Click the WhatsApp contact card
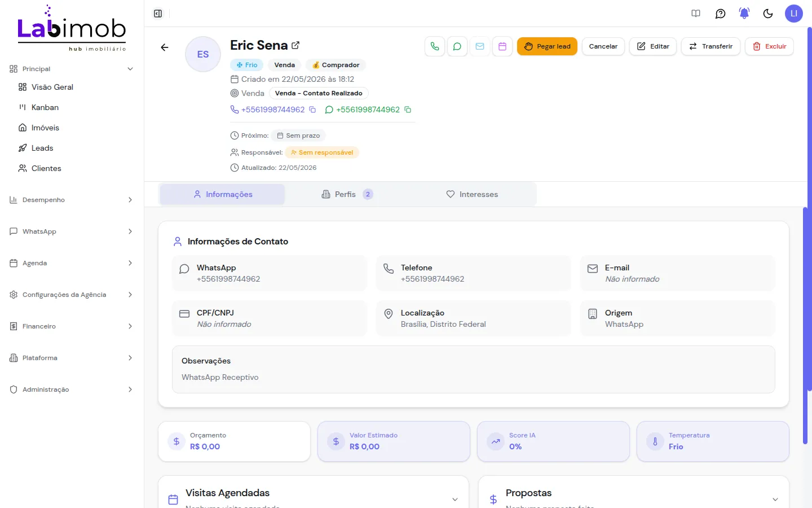The width and height of the screenshot is (812, 508). (x=270, y=273)
